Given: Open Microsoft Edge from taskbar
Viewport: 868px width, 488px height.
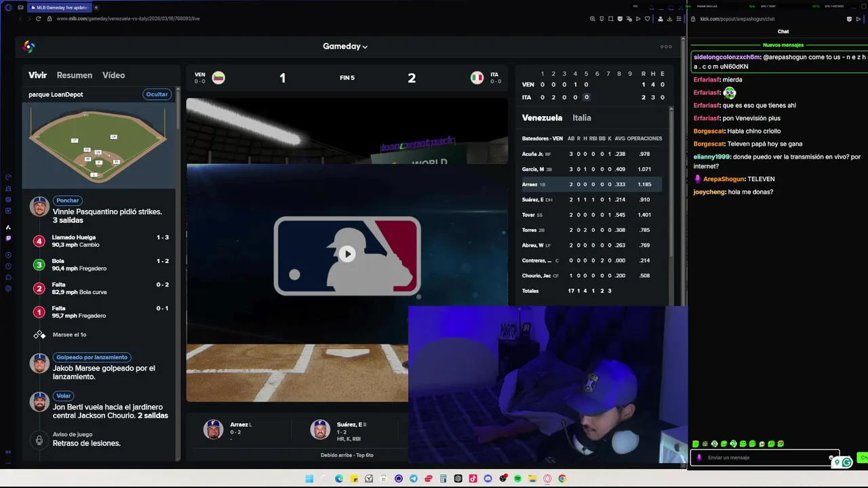Looking at the screenshot, I should click(339, 479).
